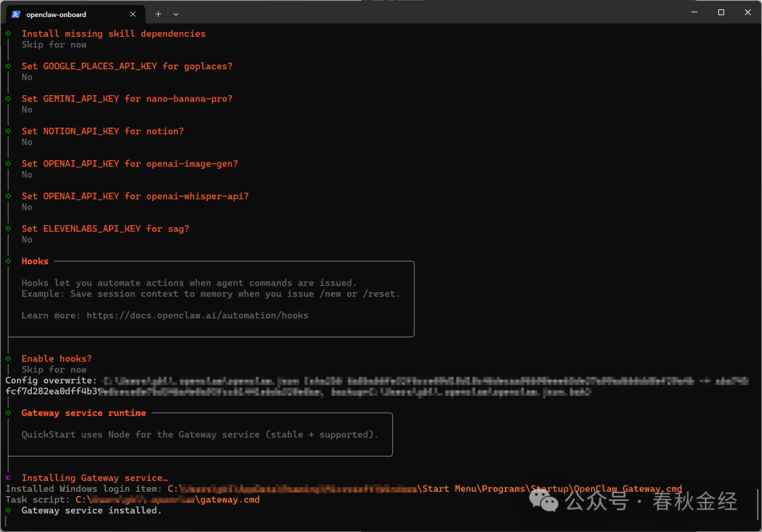Image resolution: width=762 pixels, height=532 pixels.
Task: Open the docs.openclaw.ai automation hooks link
Action: pyautogui.click(x=197, y=315)
